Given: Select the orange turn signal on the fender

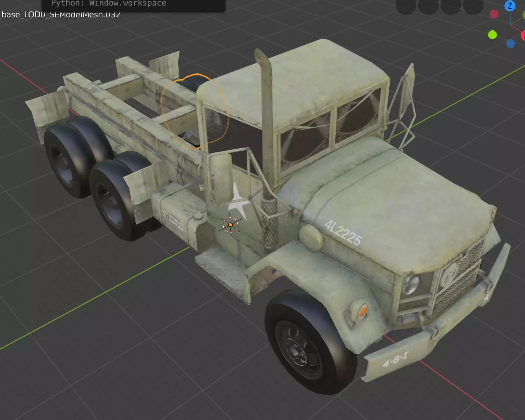Looking at the screenshot, I should (x=362, y=310).
